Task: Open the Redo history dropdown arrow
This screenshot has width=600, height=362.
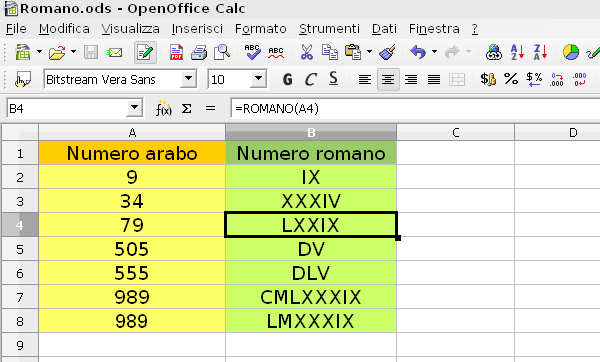Action: (468, 52)
